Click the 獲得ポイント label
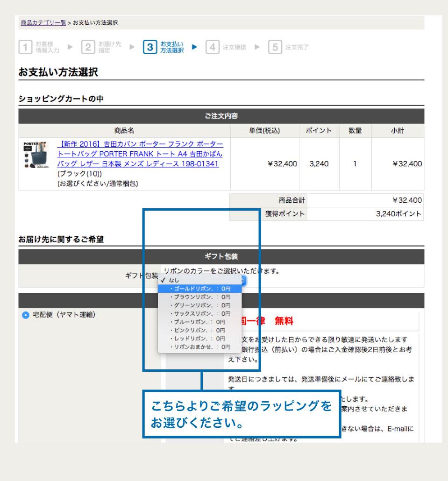The width and height of the screenshot is (448, 481). click(285, 214)
